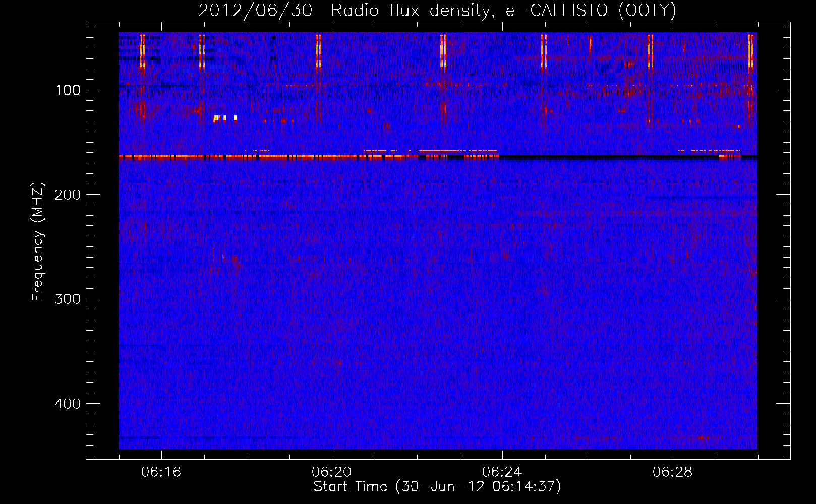Click the 400 frequency tick label
The width and height of the screenshot is (816, 504).
68,404
